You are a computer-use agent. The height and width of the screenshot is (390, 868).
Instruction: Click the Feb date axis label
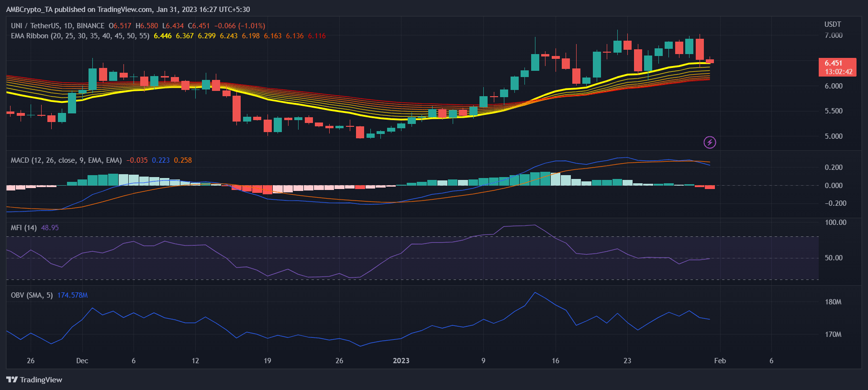coord(720,361)
